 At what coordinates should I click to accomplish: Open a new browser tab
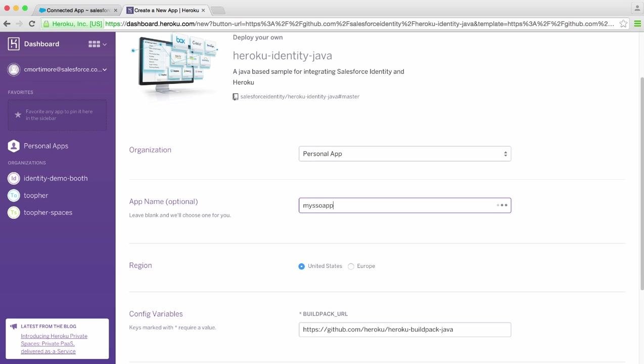(217, 11)
